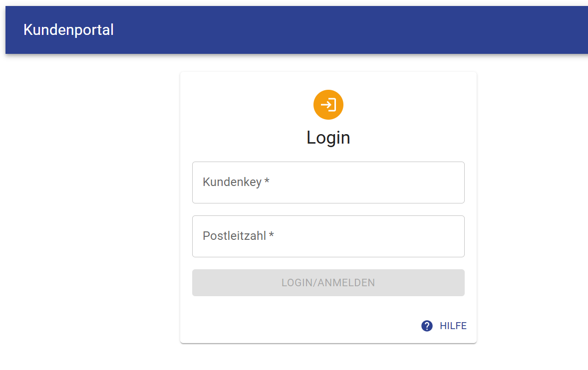
Task: Click the question mark in the dark circle
Action: tap(427, 326)
